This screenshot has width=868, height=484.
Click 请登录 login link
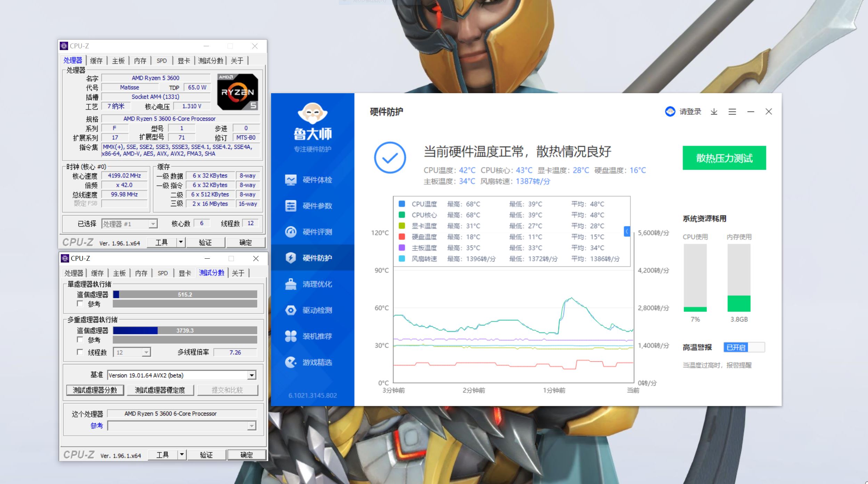tap(690, 112)
